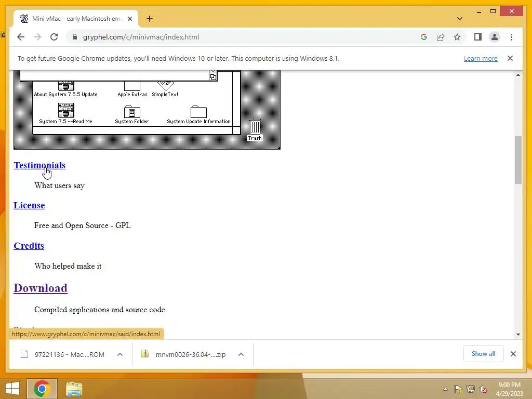
Task: Click "Compiled applications and source code" text
Action: [100, 310]
